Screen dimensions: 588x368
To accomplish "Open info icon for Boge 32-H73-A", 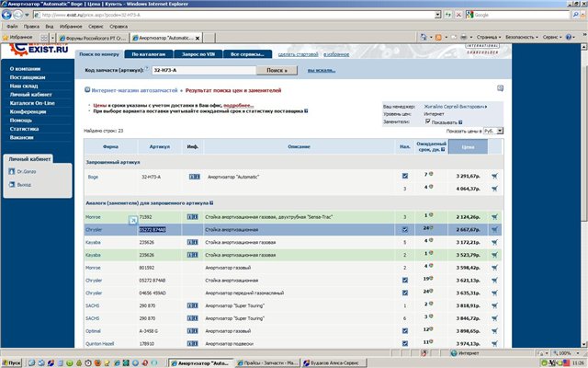I will pos(194,177).
